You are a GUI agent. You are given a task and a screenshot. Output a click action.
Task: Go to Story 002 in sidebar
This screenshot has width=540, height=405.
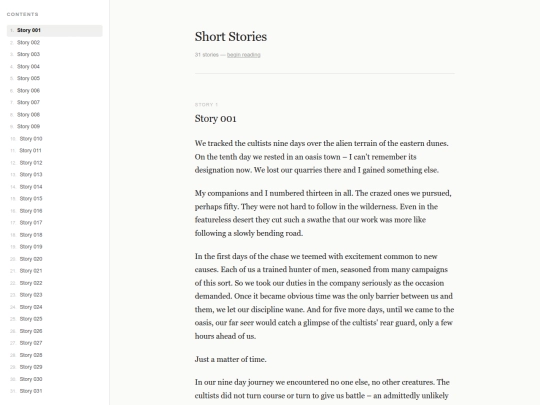coord(54,42)
